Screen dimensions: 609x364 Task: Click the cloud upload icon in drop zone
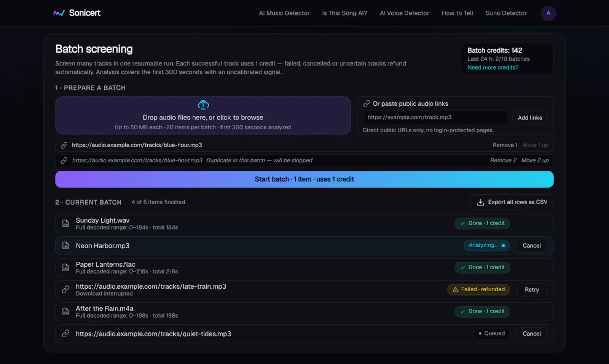(203, 105)
